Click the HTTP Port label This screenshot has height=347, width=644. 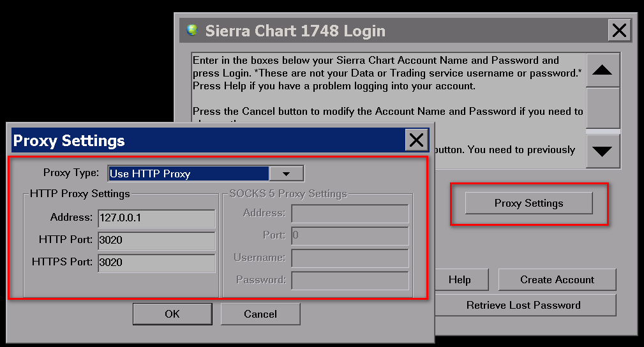coord(66,240)
